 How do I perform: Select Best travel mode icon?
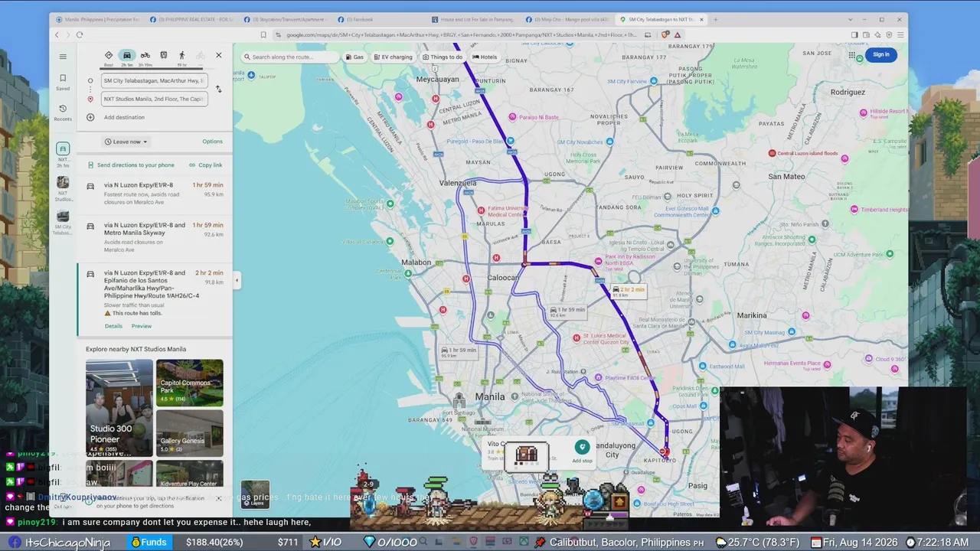[109, 55]
